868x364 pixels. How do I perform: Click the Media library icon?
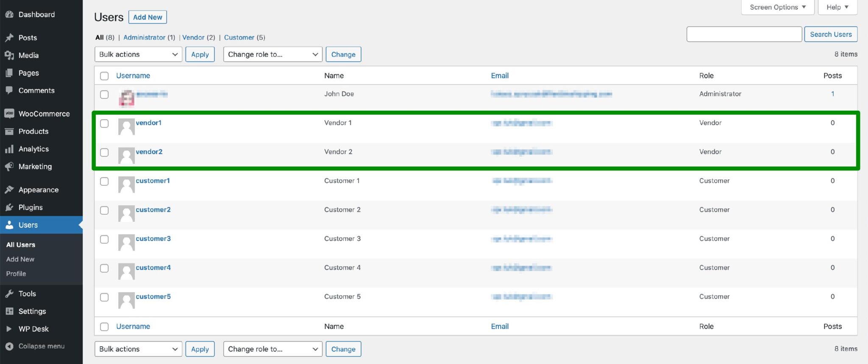pos(9,55)
